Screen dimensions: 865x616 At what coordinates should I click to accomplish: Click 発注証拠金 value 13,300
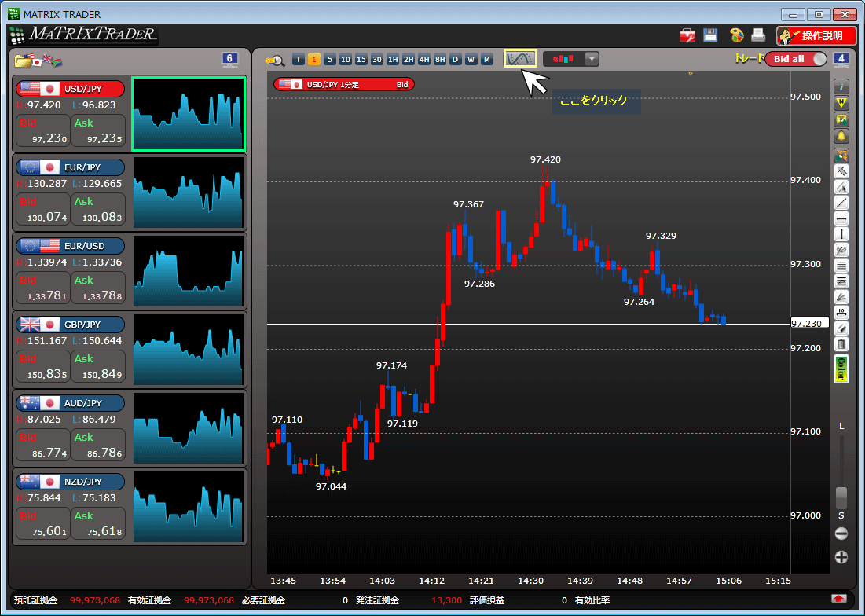point(446,600)
